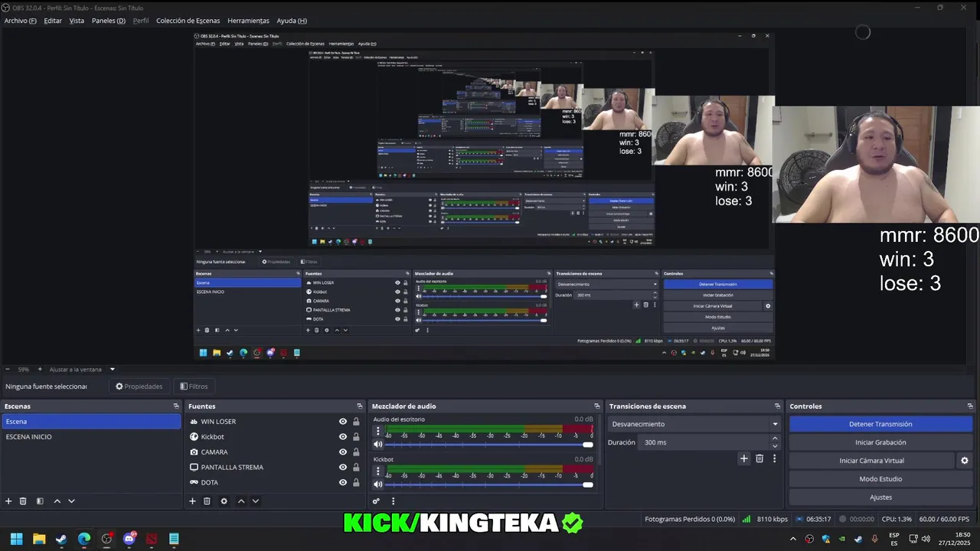This screenshot has width=980, height=551.
Task: Add a scene transition with plus icon
Action: point(743,458)
